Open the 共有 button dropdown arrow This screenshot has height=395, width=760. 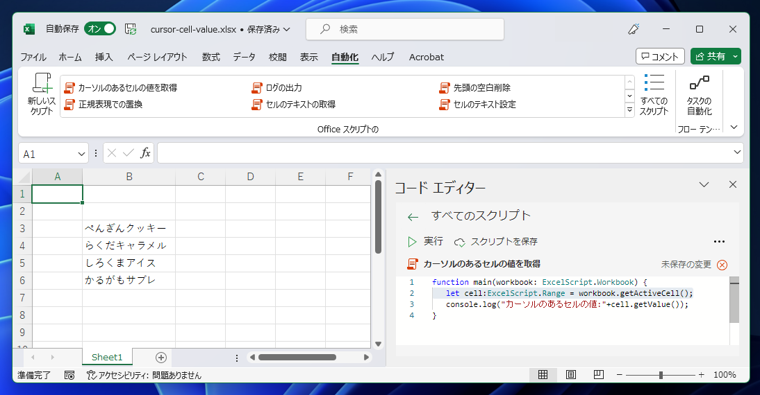point(735,57)
